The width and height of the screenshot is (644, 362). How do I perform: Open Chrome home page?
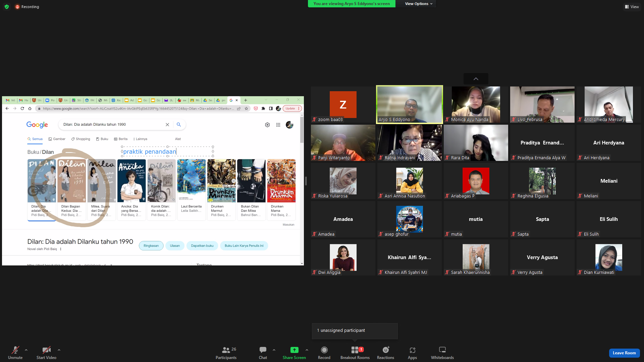pos(30,108)
